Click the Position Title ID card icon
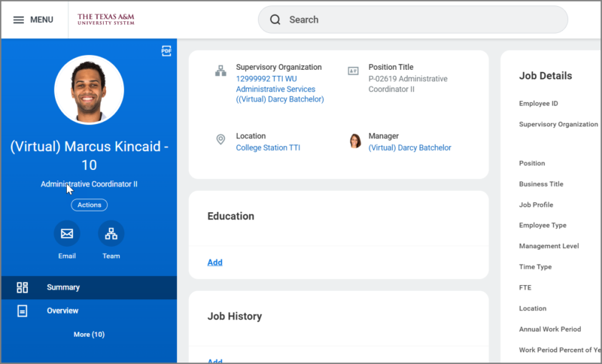Screen dimensions: 602x364 pos(353,71)
